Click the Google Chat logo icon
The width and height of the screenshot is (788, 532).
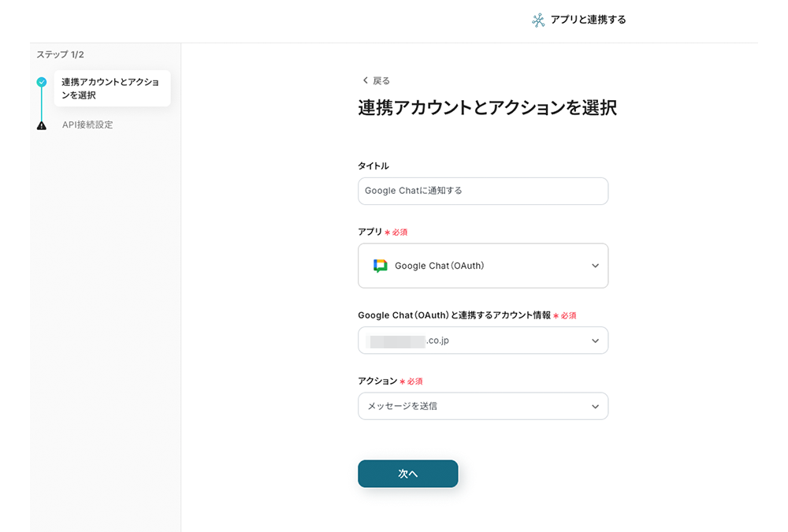[x=381, y=266]
